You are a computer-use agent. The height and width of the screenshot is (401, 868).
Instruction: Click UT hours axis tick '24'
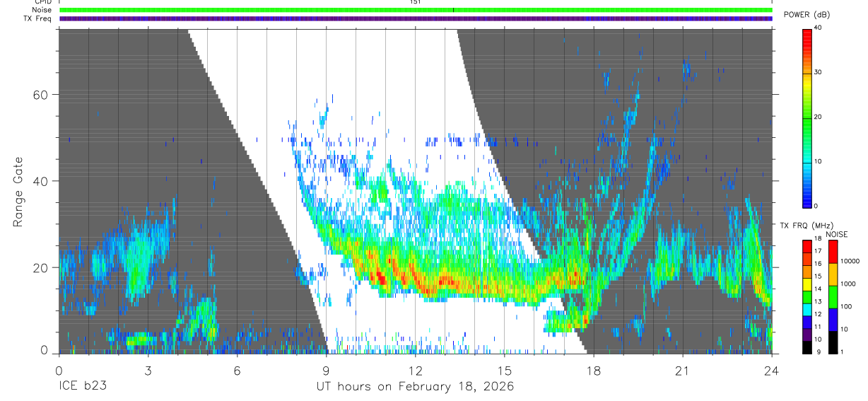tap(771, 371)
